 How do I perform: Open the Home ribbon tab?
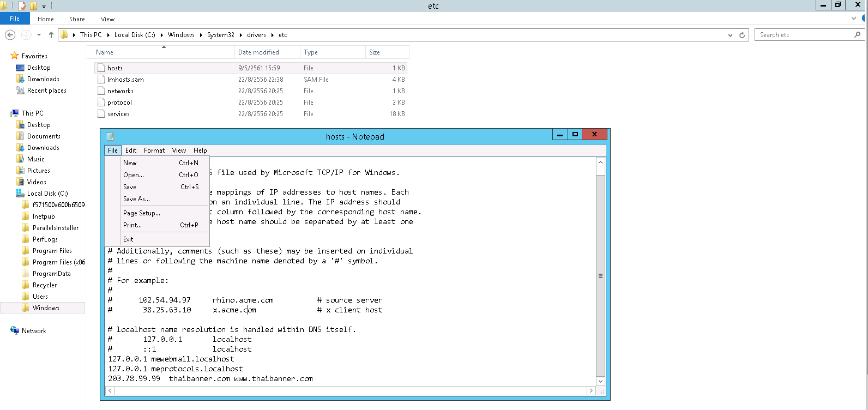(46, 19)
